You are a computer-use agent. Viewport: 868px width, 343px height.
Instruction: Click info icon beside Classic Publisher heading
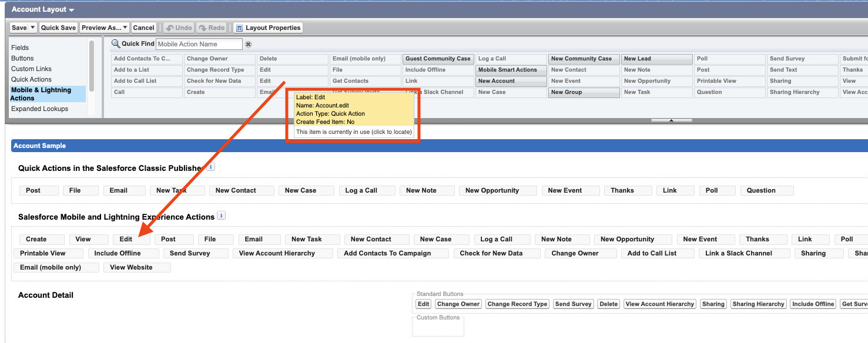211,167
